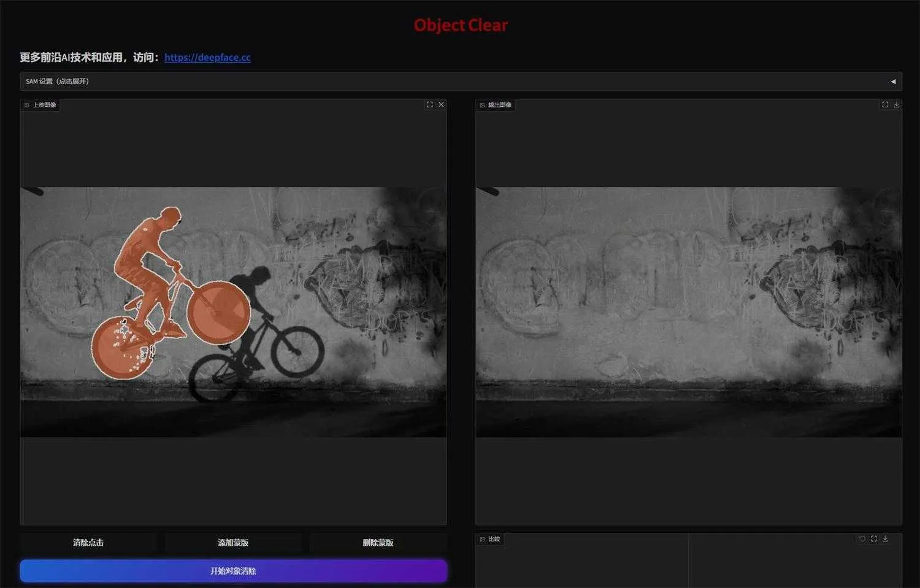
Task: Download the 比较 image
Action: (x=885, y=539)
